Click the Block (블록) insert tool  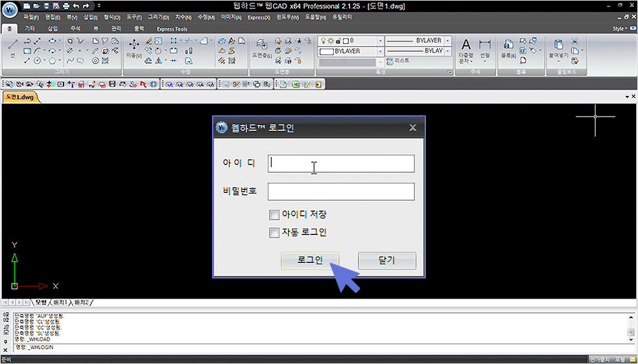(508, 49)
